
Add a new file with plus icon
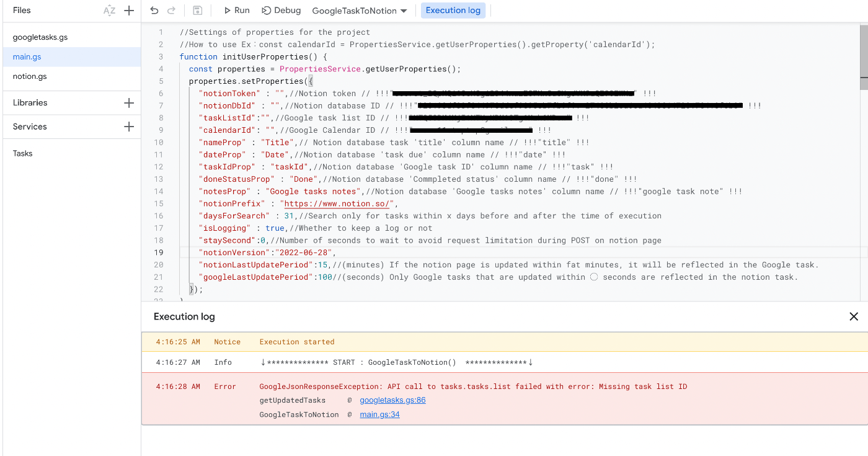tap(129, 11)
